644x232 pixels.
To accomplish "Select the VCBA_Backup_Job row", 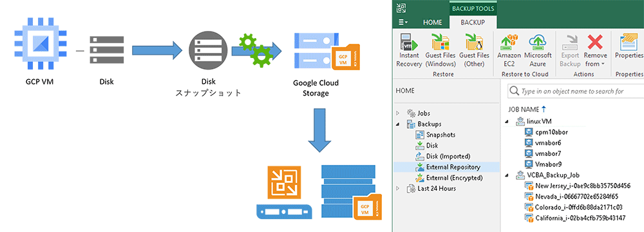I will [553, 175].
